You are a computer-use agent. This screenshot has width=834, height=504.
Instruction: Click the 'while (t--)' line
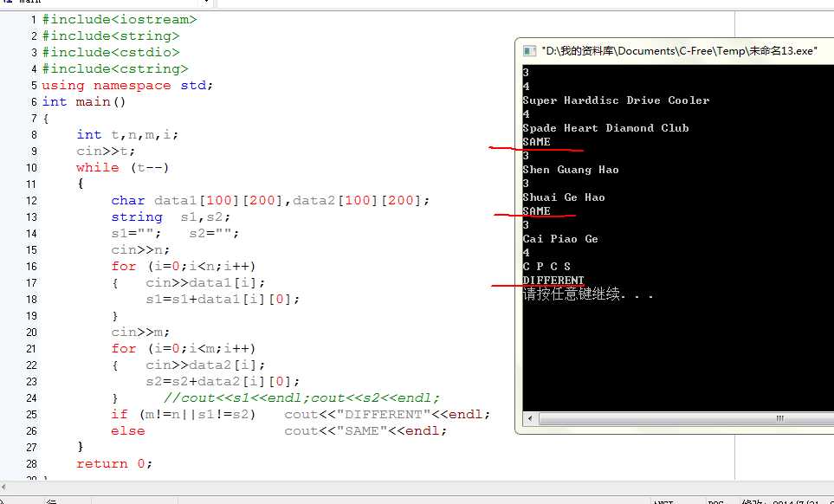pyautogui.click(x=122, y=167)
